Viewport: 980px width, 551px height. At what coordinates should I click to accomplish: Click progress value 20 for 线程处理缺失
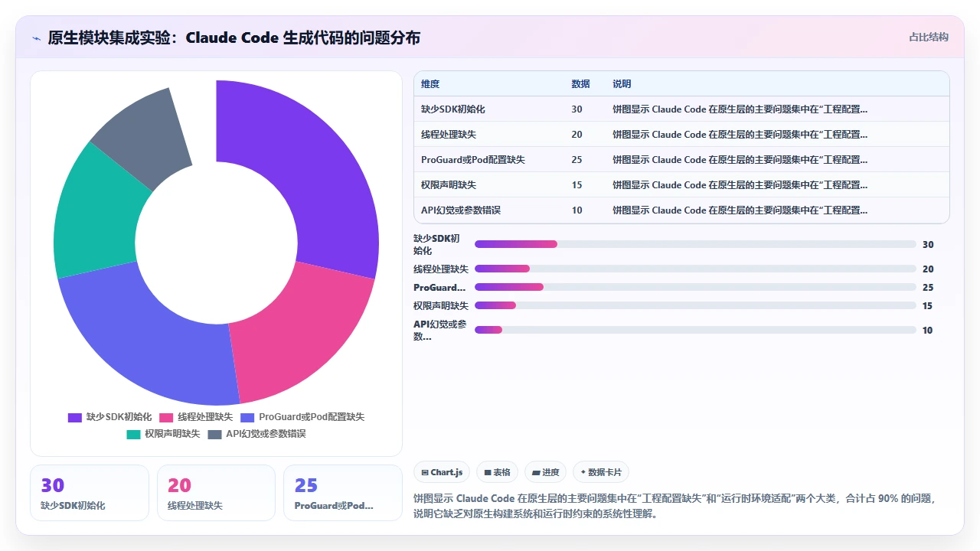click(928, 269)
